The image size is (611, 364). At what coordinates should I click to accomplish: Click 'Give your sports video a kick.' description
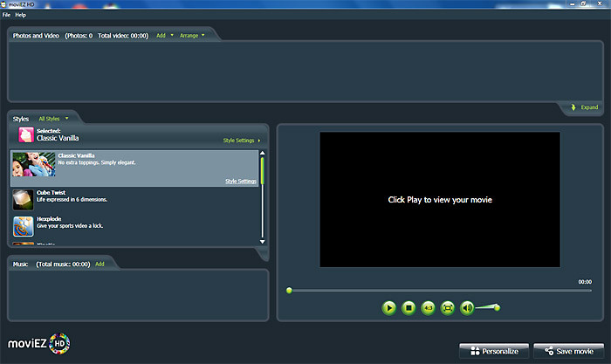coord(70,226)
